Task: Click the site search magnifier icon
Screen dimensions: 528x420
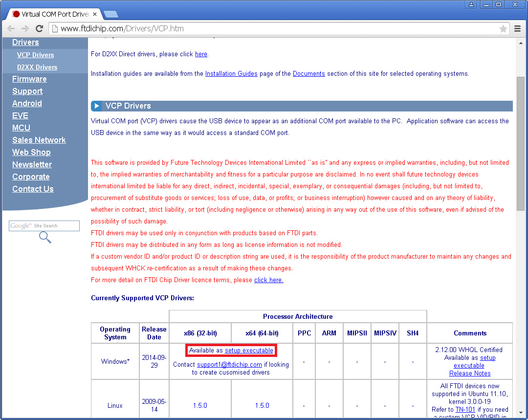Action: (45, 238)
